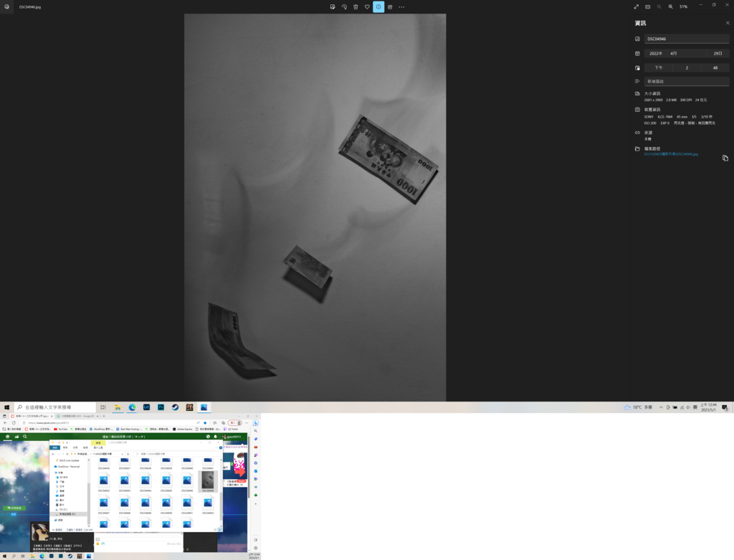Click the Plurk search magnifier icon
This screenshot has width=734, height=560.
(25, 437)
